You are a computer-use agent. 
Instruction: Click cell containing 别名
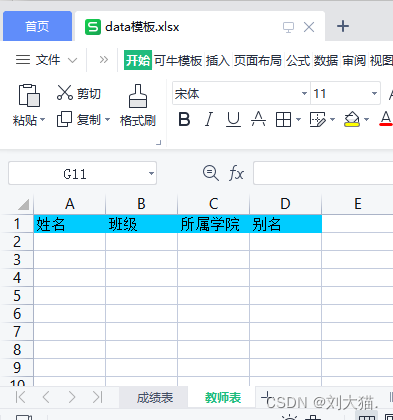[x=285, y=224]
